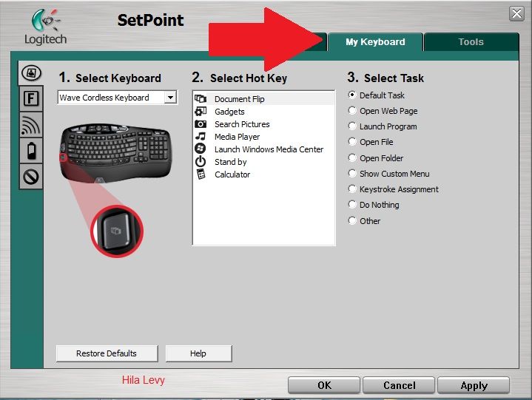
Task: Click the Windows Media Center logo icon
Action: 201,149
